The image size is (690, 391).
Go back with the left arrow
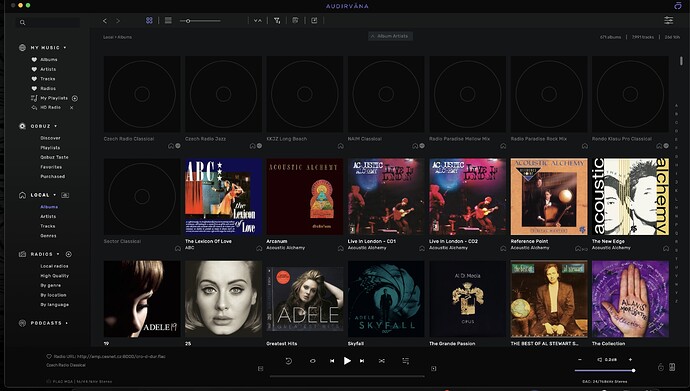(x=105, y=21)
